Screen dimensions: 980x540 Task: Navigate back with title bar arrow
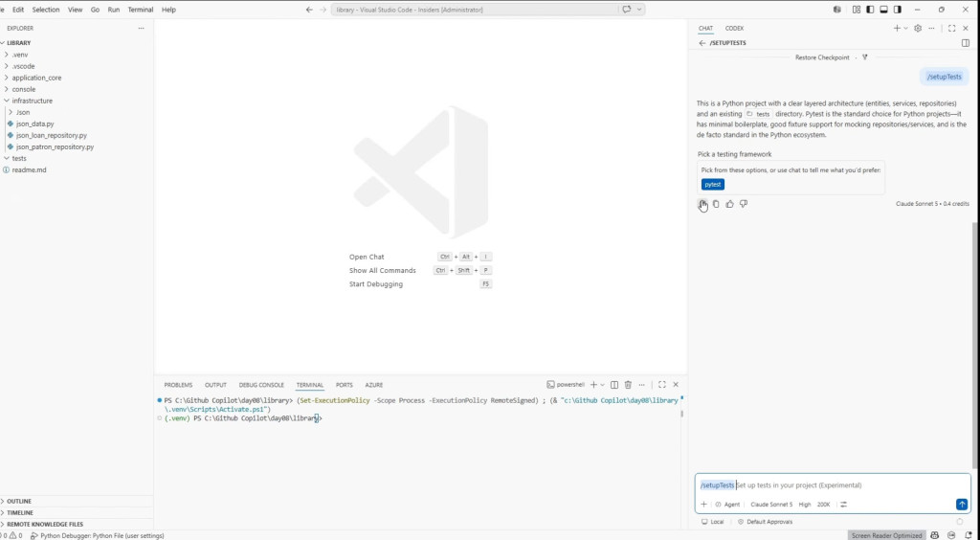pyautogui.click(x=309, y=10)
